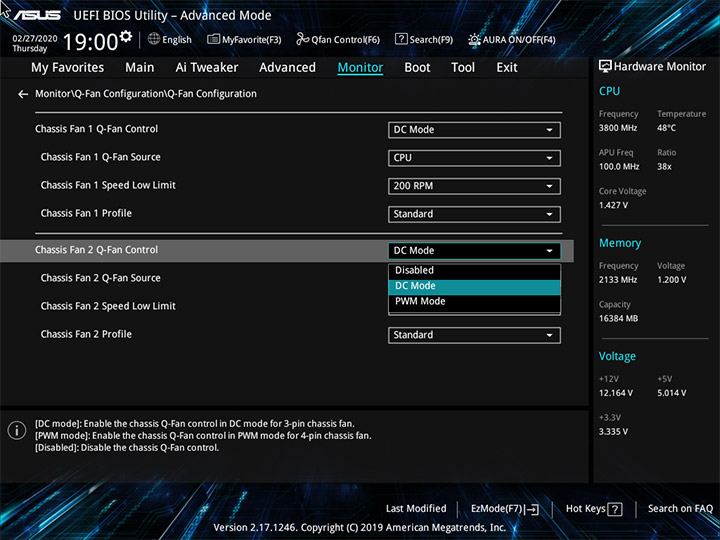This screenshot has width=720, height=540.
Task: Open Search(F9)
Action: click(x=424, y=39)
